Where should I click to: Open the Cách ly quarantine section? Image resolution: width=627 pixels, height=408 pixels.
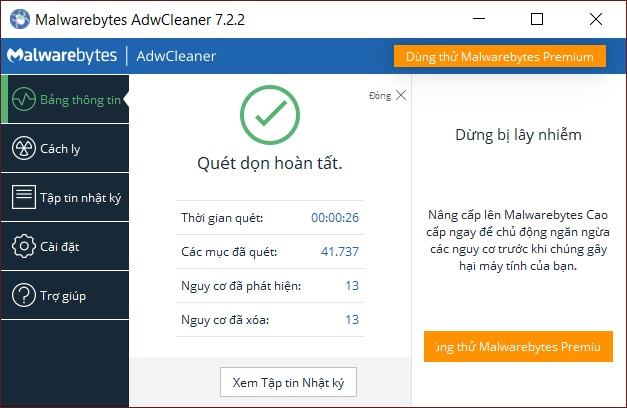[x=65, y=148]
